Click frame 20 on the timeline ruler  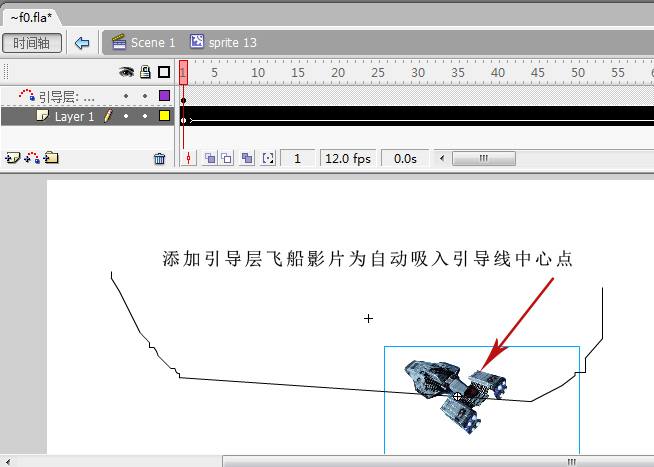[337, 72]
